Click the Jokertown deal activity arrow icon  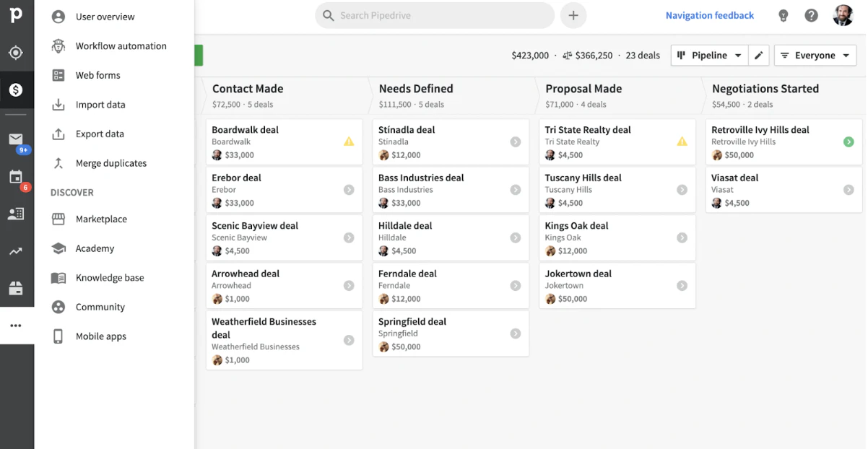point(682,286)
